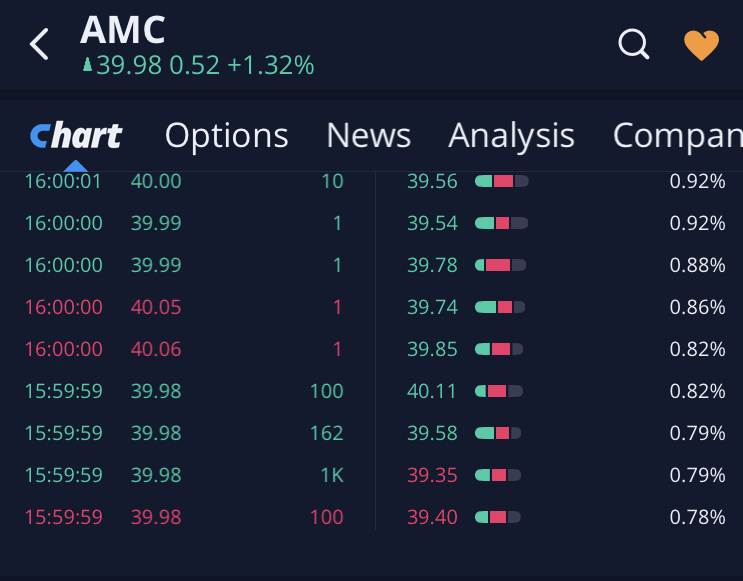Select the 16:00:01 trade at 40.00

(183, 181)
